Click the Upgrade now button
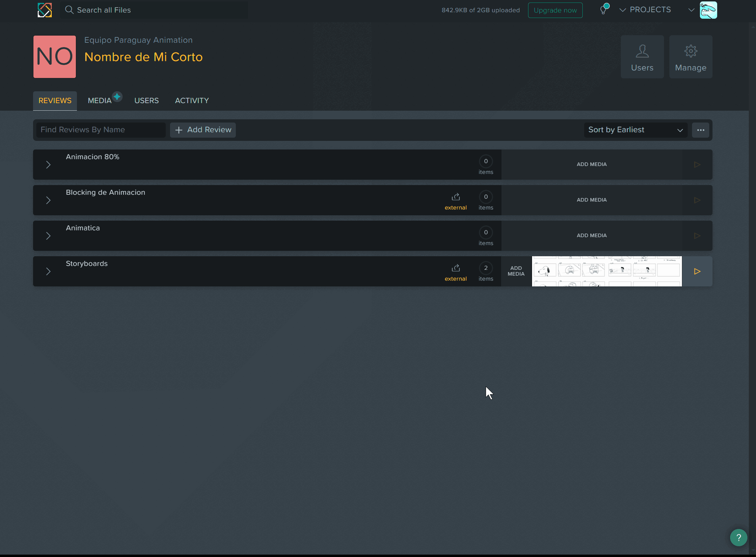756x557 pixels. (555, 10)
